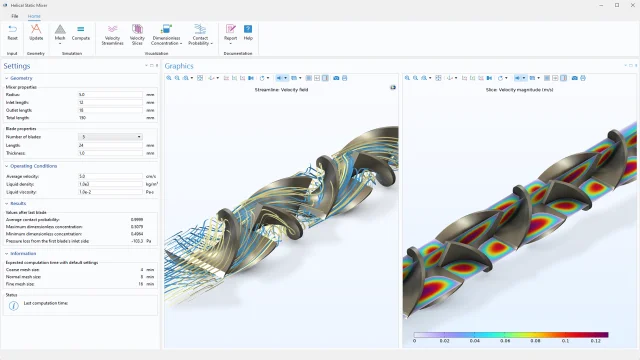Open the Number of blades dropdown
640x360 pixels.
pos(110,137)
